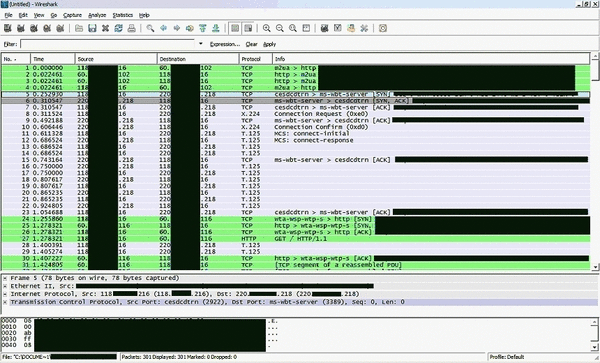Sort by the No. column header
Screen dimensions: 600x363
pyautogui.click(x=16, y=59)
